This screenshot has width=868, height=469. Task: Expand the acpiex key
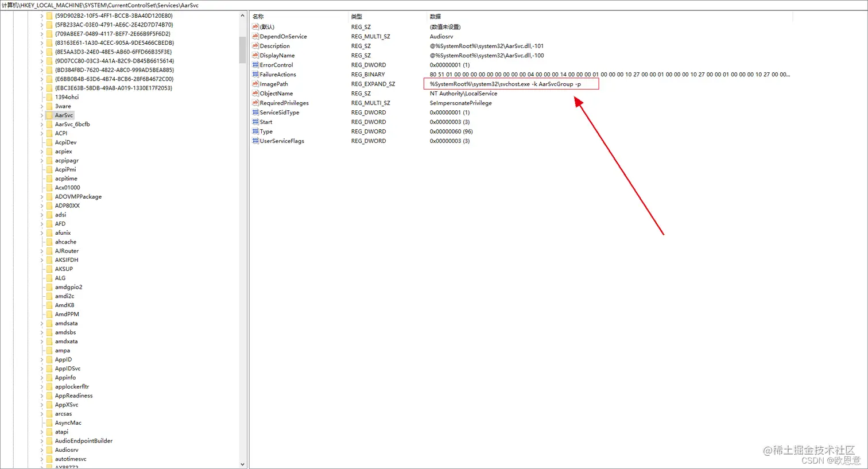(42, 152)
